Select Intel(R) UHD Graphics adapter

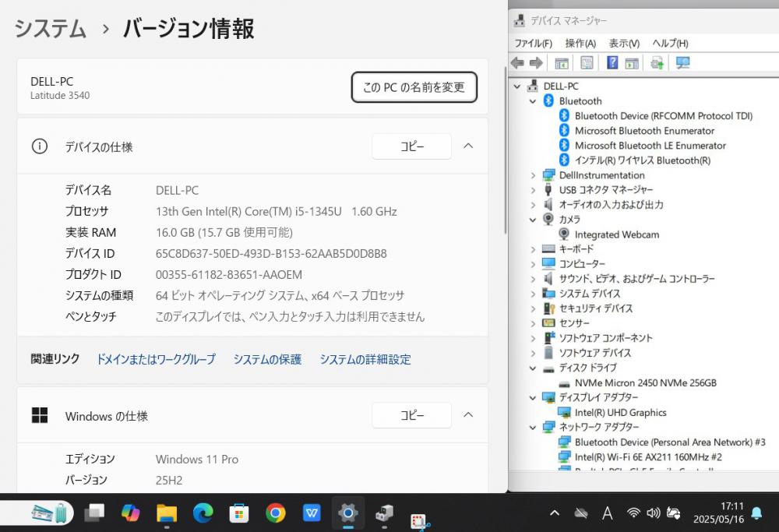click(620, 413)
